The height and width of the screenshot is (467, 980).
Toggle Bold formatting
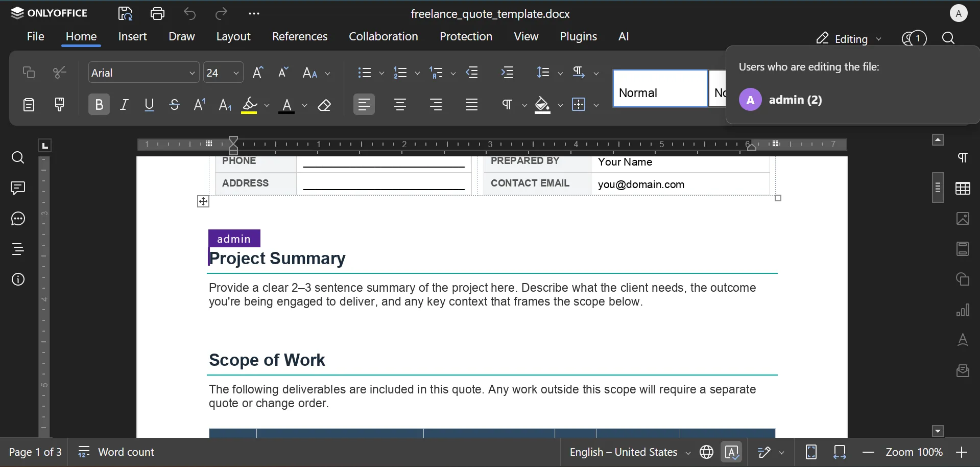click(99, 105)
